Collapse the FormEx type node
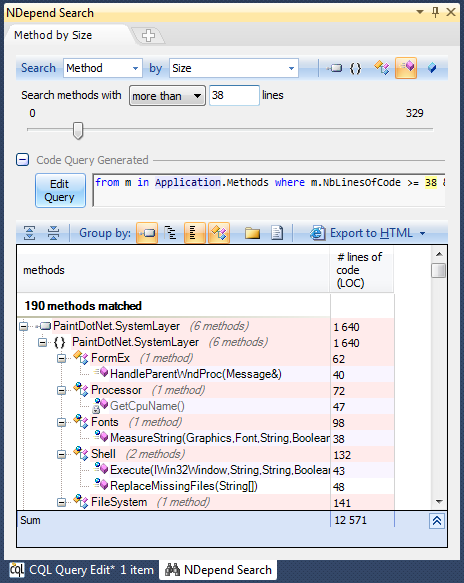The image size is (464, 583). 61,358
